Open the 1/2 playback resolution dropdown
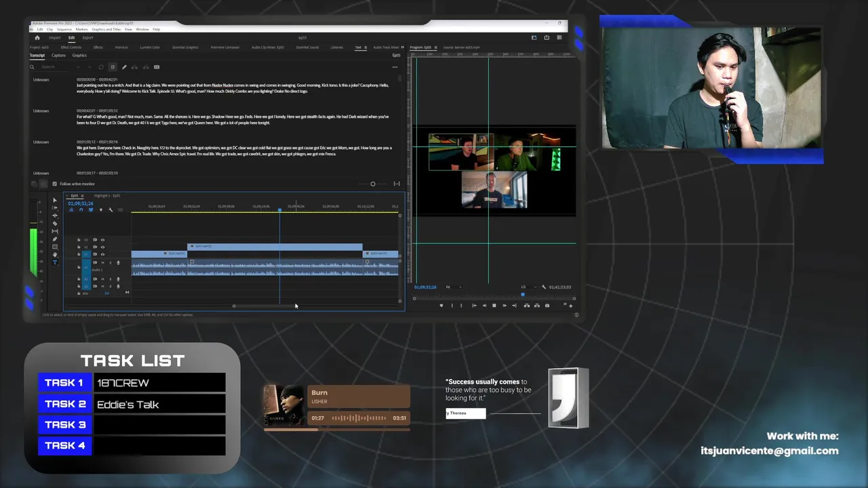 529,287
